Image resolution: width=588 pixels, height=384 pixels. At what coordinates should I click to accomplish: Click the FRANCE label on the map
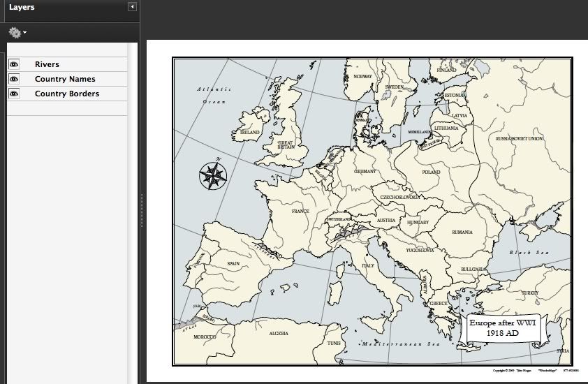click(x=300, y=211)
